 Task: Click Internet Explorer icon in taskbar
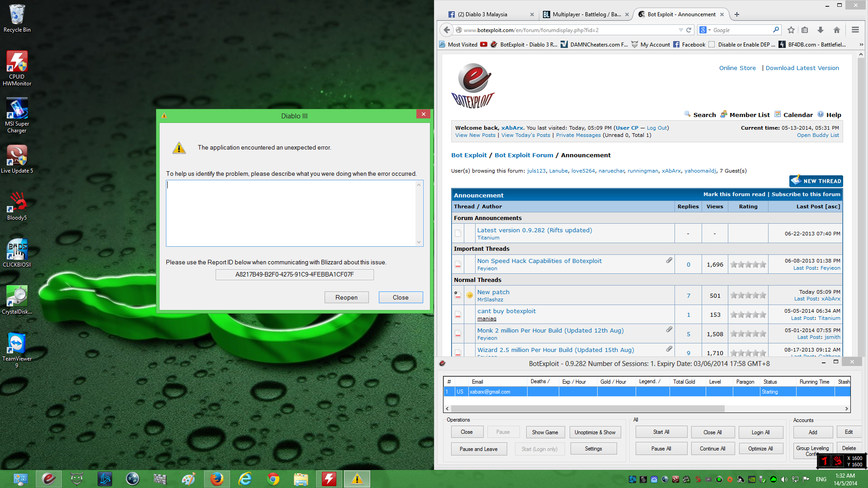click(245, 479)
